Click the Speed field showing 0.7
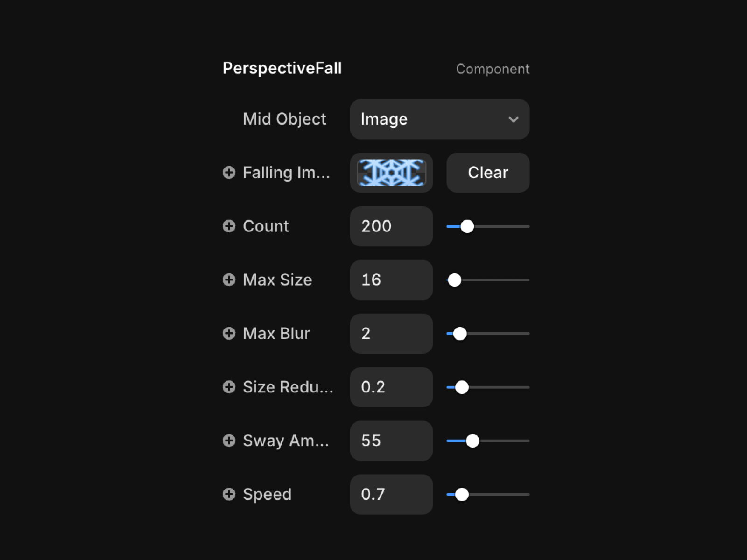The height and width of the screenshot is (560, 747). [392, 495]
